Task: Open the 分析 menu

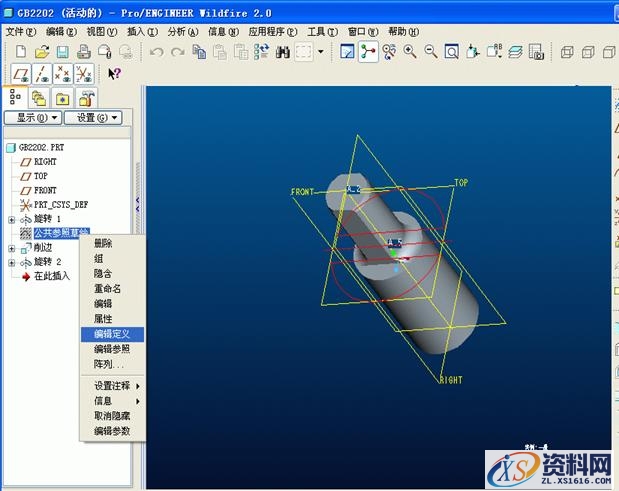Action: pyautogui.click(x=183, y=32)
